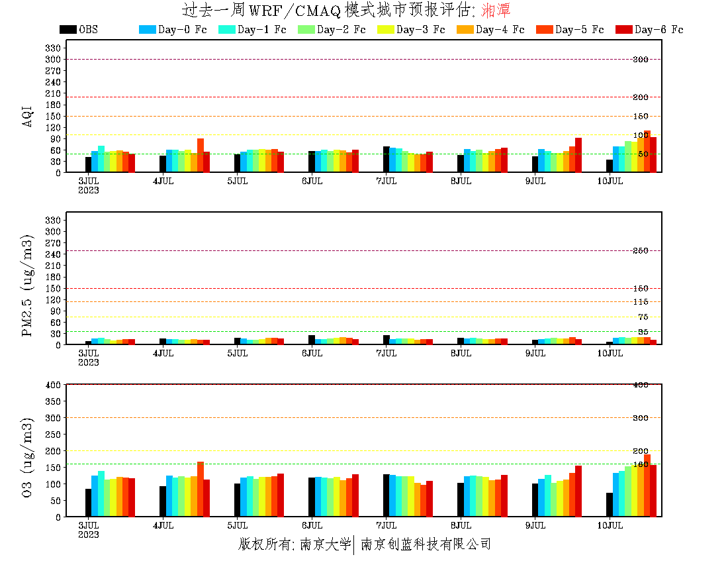Click the 'Day-4 Fc' legend label
The image size is (728, 563).
point(500,29)
